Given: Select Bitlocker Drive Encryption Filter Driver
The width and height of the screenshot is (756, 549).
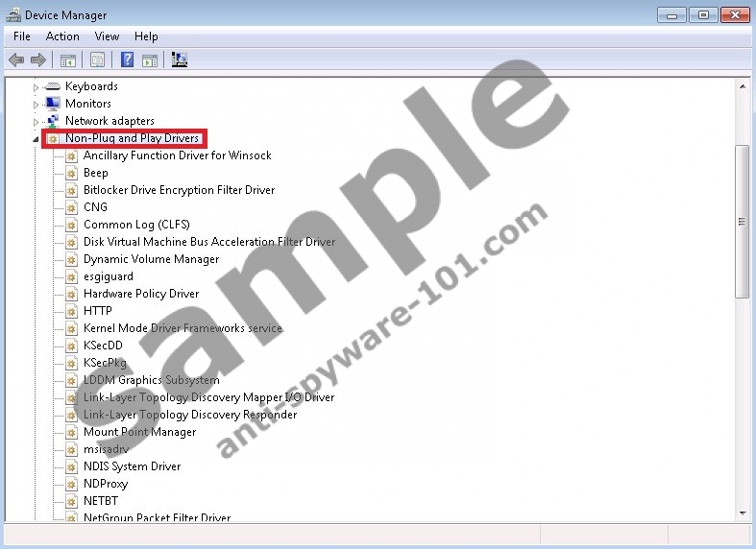Looking at the screenshot, I should click(x=179, y=190).
